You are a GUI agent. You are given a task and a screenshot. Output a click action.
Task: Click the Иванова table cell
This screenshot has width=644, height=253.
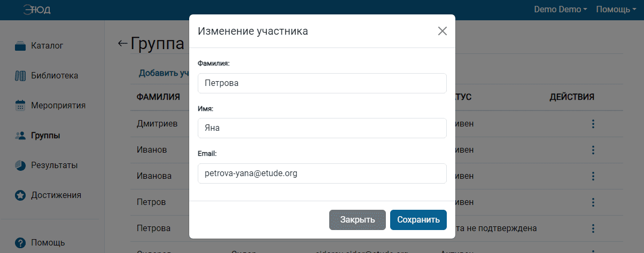[154, 176]
